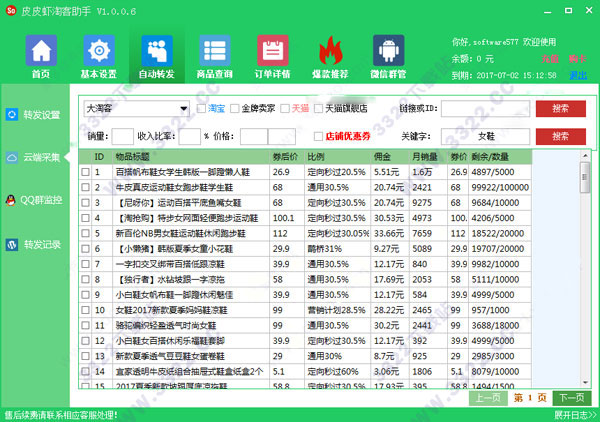
Task: Click 搜索 button beside 关键字
Action: point(561,136)
